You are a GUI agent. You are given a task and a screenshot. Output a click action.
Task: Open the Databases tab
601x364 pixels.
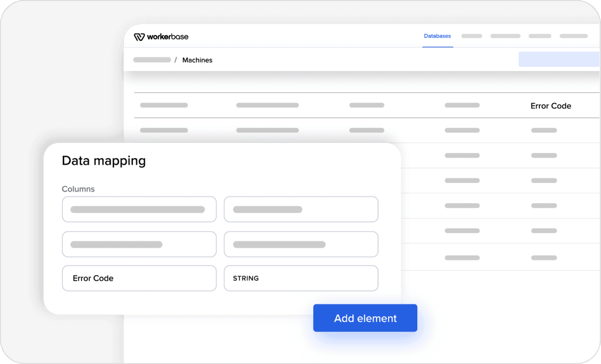[x=437, y=36]
